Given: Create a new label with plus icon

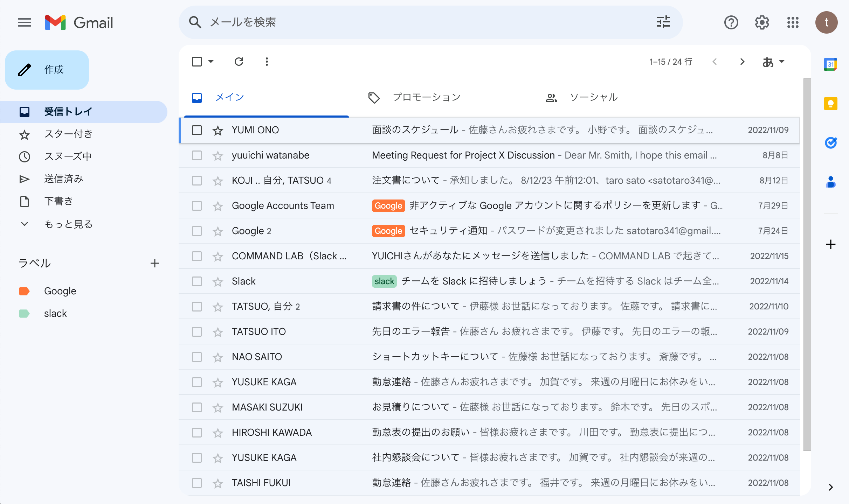Looking at the screenshot, I should [x=155, y=263].
